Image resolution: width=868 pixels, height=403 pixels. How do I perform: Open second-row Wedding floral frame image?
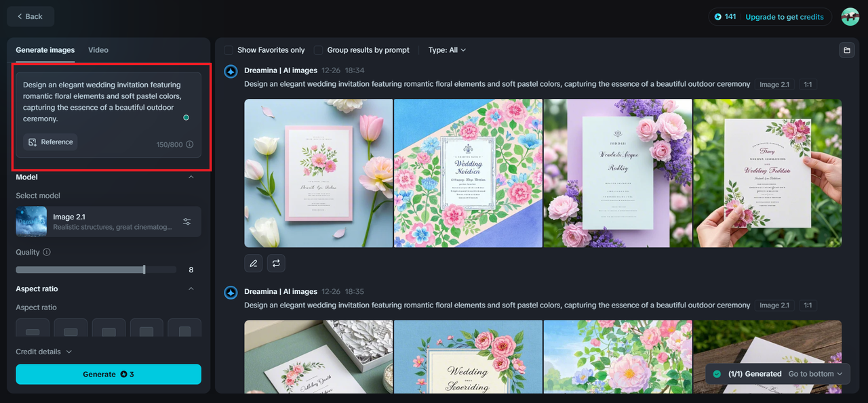(x=468, y=356)
